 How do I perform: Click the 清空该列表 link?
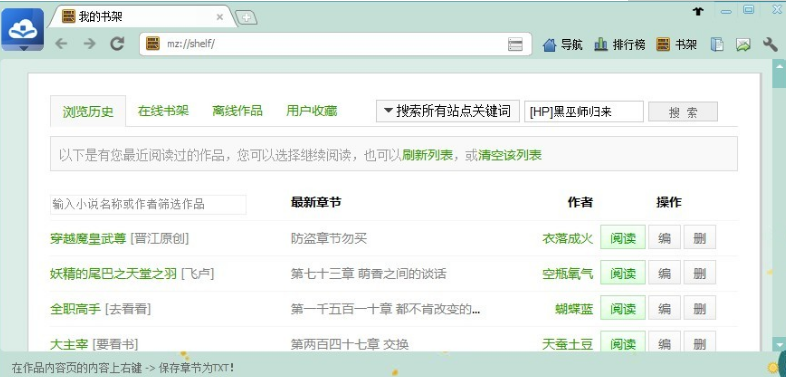pos(510,155)
